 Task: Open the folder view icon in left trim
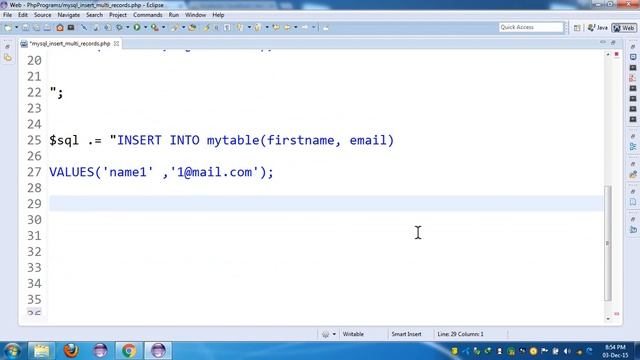point(8,58)
